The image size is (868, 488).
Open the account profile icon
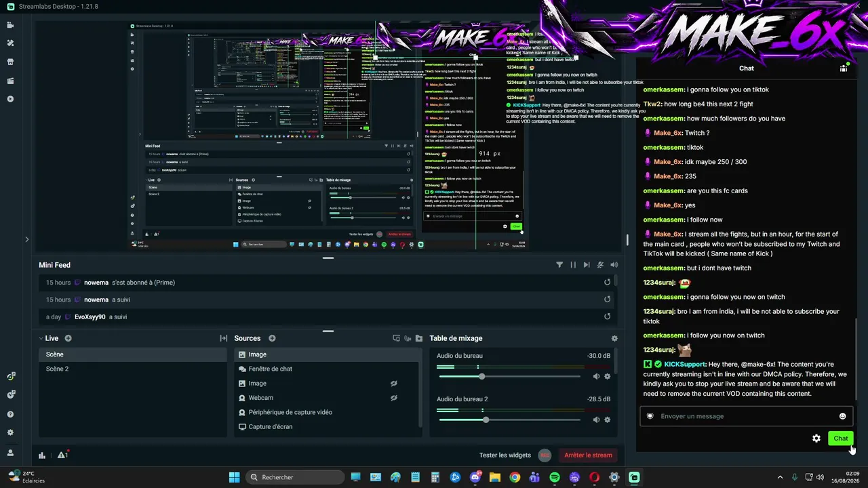coord(10,453)
